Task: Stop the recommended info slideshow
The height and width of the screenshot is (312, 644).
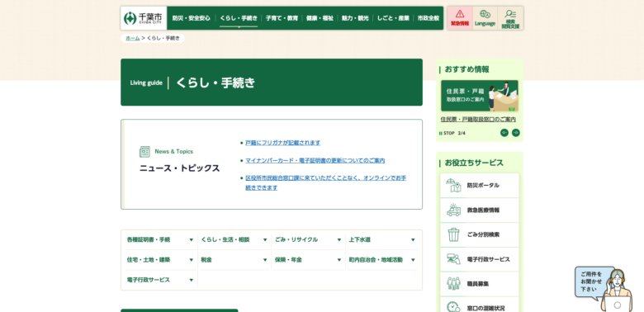Action: tap(447, 133)
